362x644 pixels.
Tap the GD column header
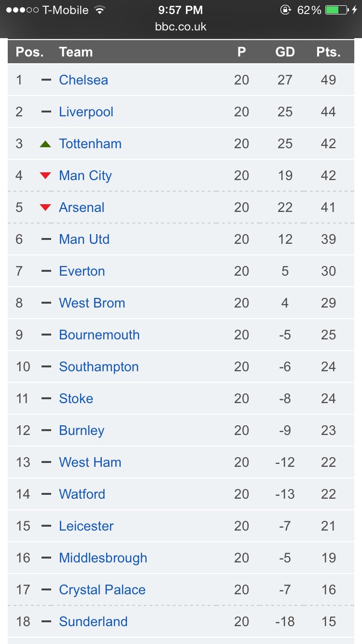285,52
